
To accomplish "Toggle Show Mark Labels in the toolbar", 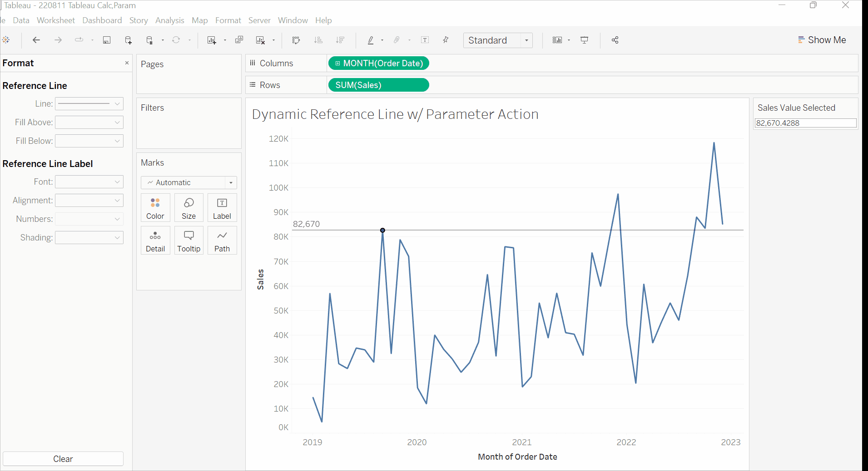I will tap(425, 40).
